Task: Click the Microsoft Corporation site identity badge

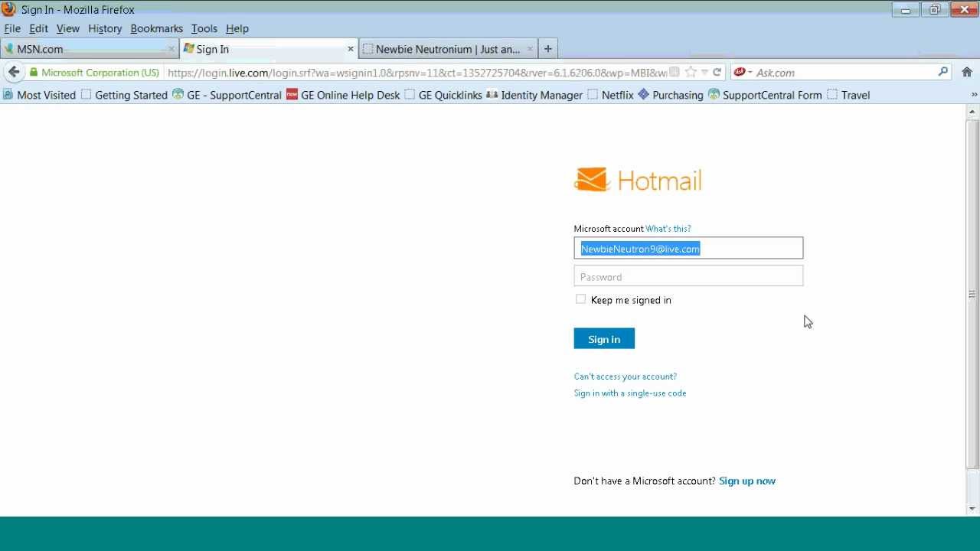Action: (x=94, y=72)
